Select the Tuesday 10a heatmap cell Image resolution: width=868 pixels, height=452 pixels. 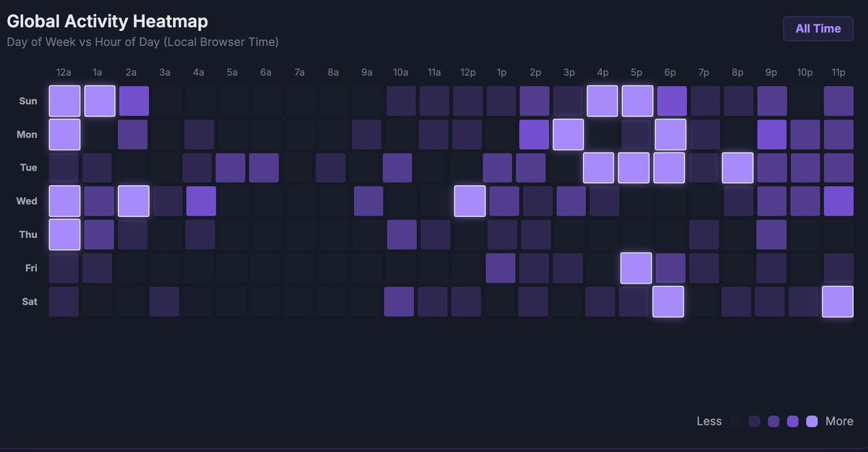[398, 168]
